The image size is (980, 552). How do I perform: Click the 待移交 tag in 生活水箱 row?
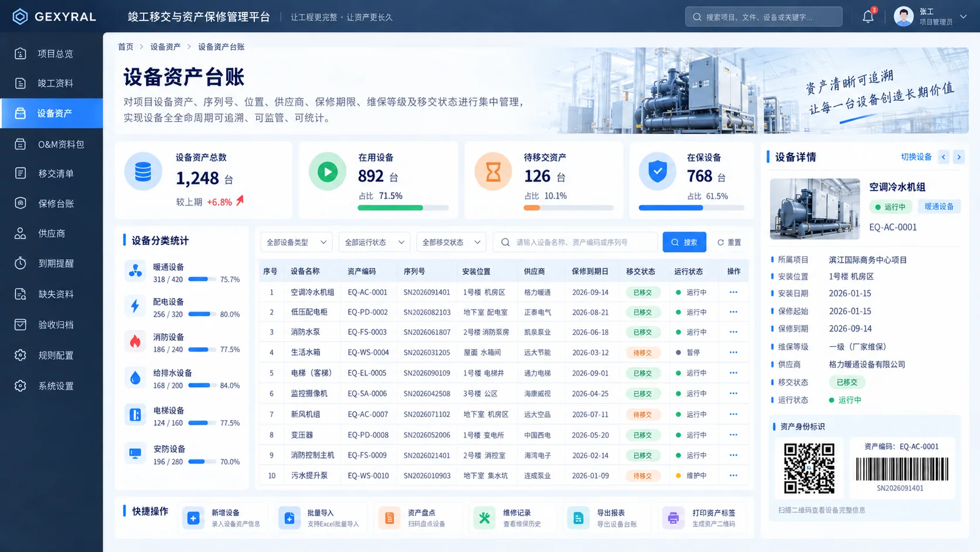[x=642, y=353]
